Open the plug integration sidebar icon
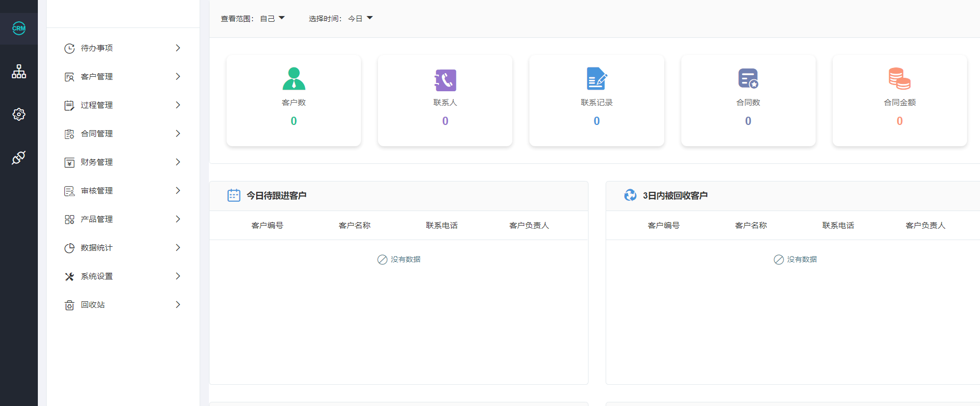 coord(19,158)
